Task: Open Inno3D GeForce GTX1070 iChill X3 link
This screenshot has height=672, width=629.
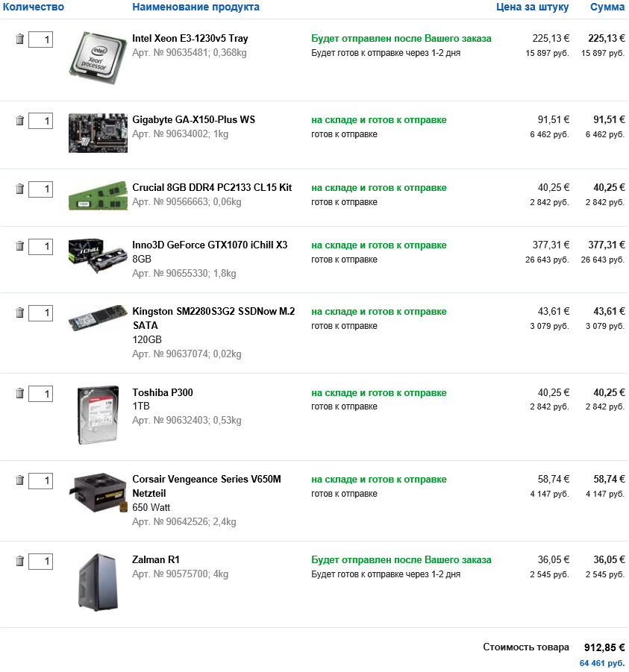Action: pyautogui.click(x=210, y=245)
